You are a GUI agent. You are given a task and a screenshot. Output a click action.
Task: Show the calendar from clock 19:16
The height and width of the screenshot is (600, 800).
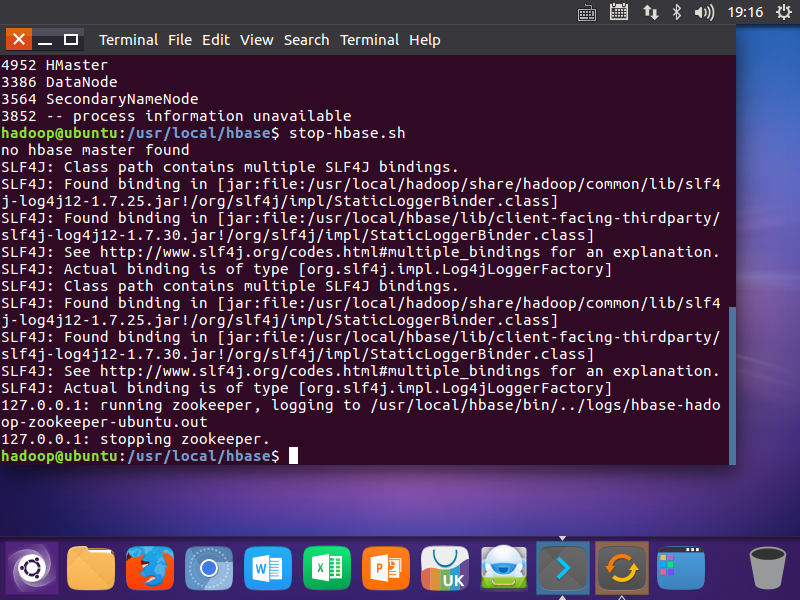(745, 12)
